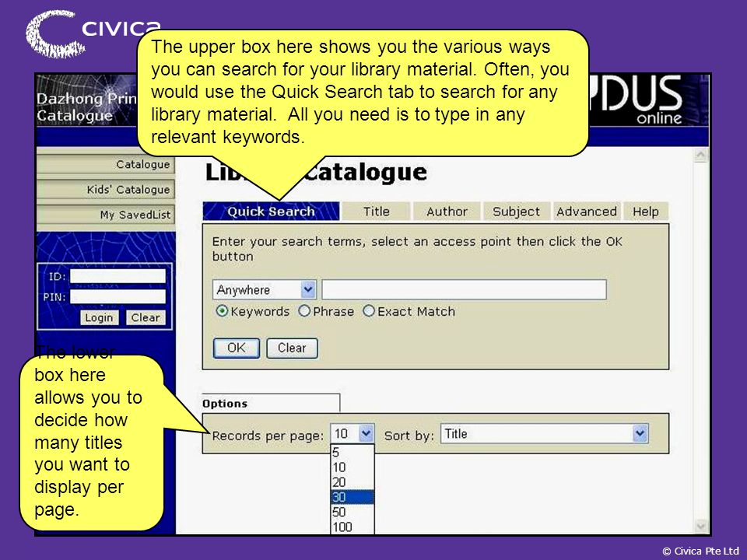Open the Kids' Catalogue sidebar link
Image resolution: width=747 pixels, height=560 pixels.
(106, 190)
